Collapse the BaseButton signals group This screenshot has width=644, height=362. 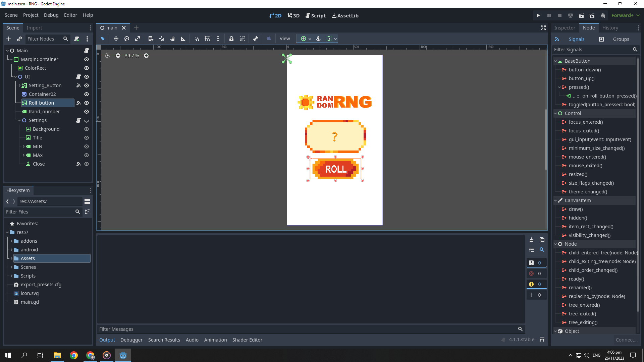tap(555, 61)
